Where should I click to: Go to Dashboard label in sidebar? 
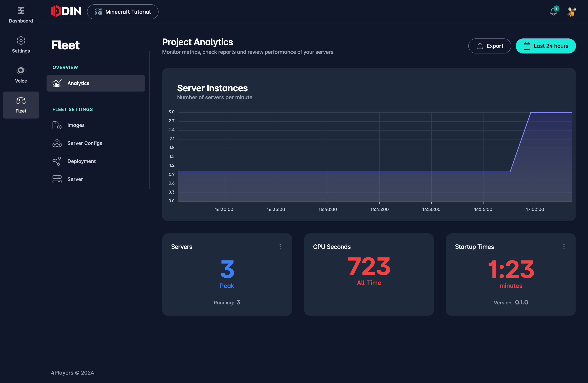point(21,21)
